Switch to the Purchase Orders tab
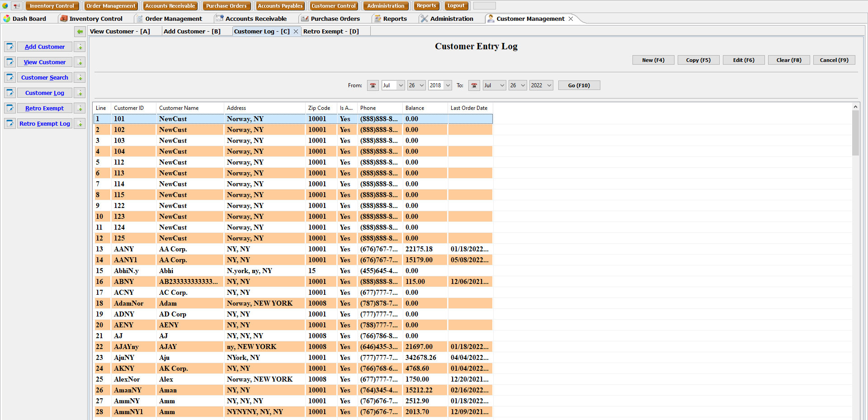 [330, 19]
